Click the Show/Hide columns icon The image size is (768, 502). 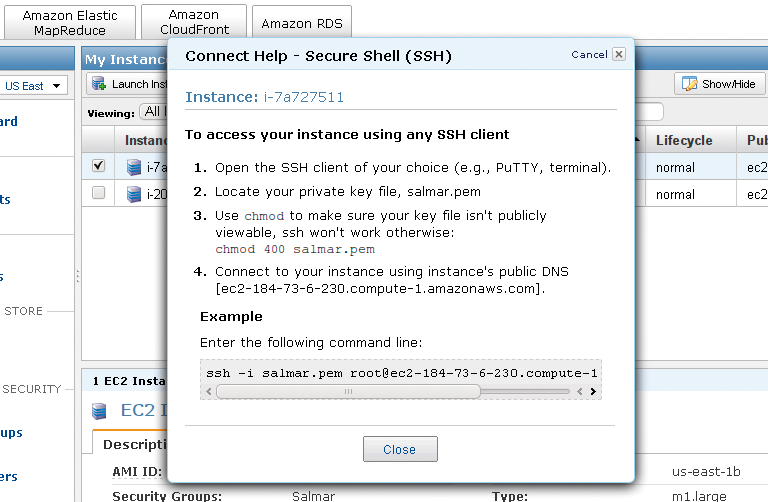690,84
